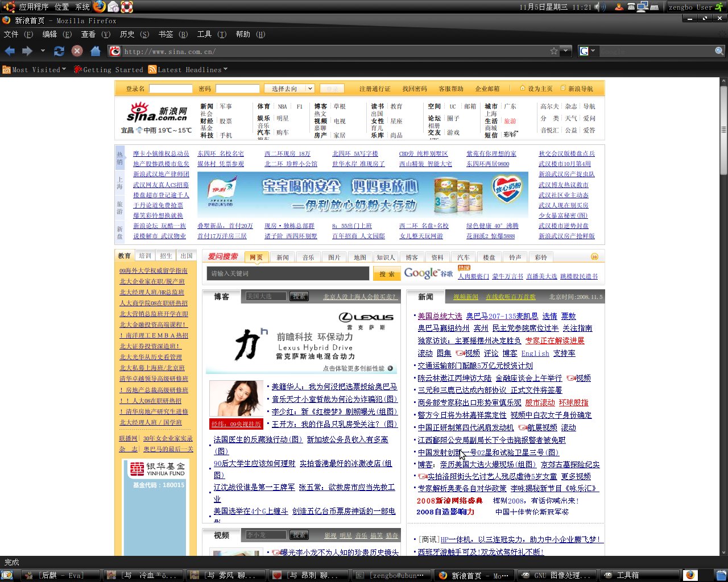Expand the Most Visited bookmarks folder
Screen dimensions: 728x582
pos(35,69)
